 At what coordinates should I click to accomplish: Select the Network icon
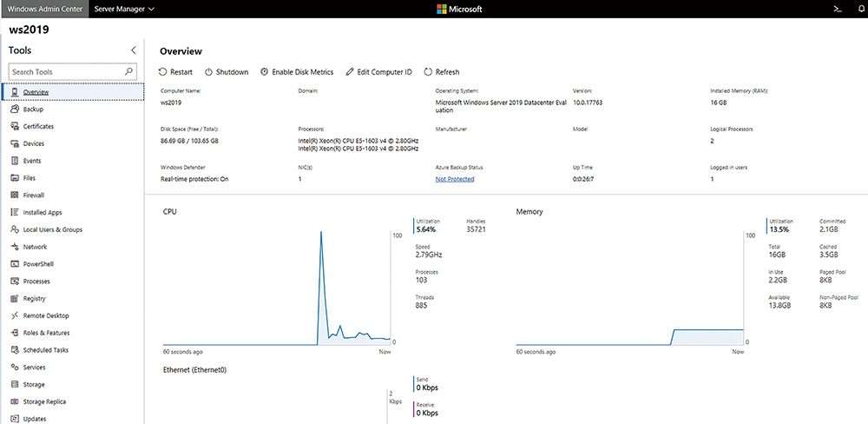(x=15, y=247)
